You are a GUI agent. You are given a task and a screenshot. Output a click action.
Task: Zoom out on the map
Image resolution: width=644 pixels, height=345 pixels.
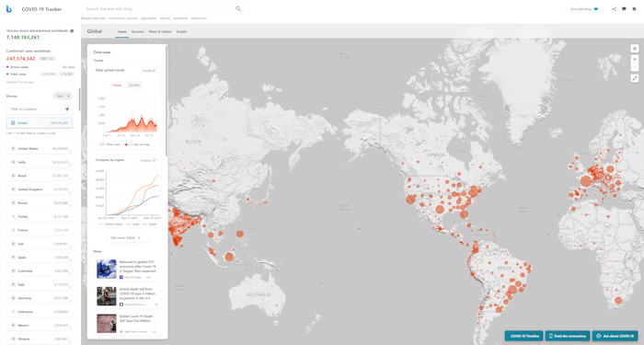[635, 67]
